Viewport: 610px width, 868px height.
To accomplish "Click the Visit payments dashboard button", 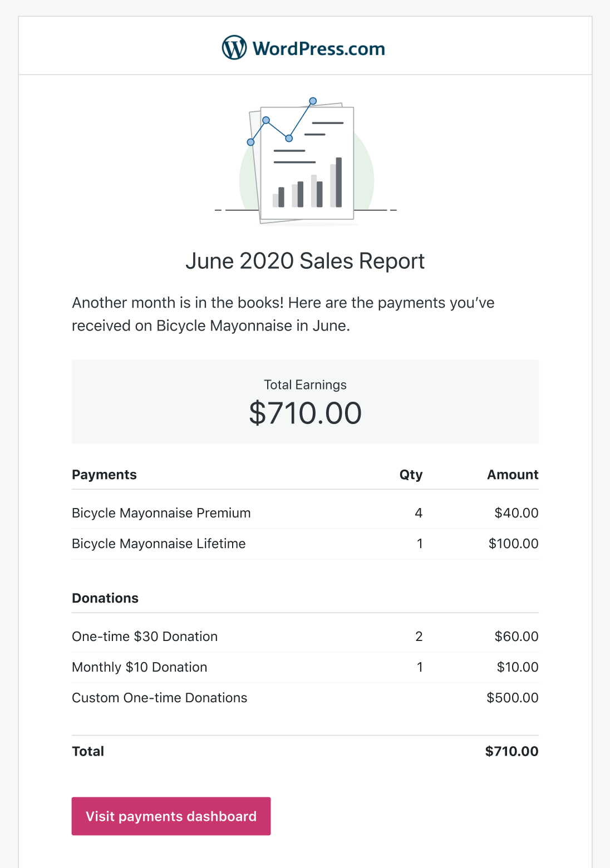I will tap(171, 816).
